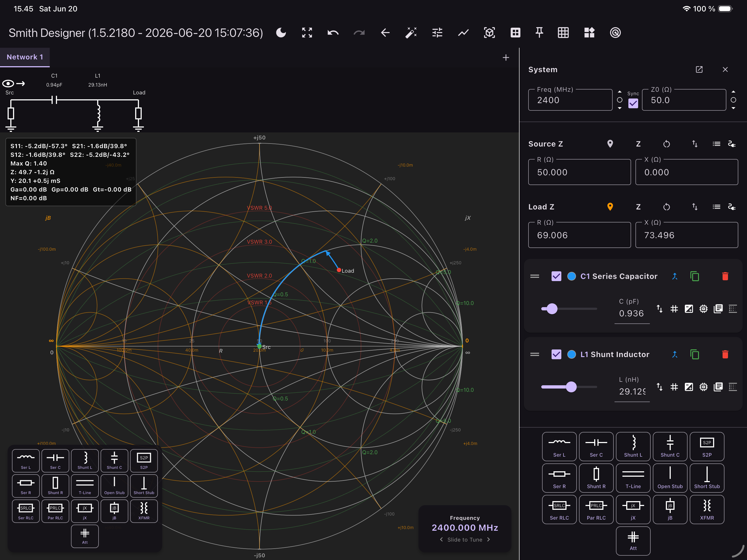Reset Source Z with rotate icon

click(x=666, y=144)
